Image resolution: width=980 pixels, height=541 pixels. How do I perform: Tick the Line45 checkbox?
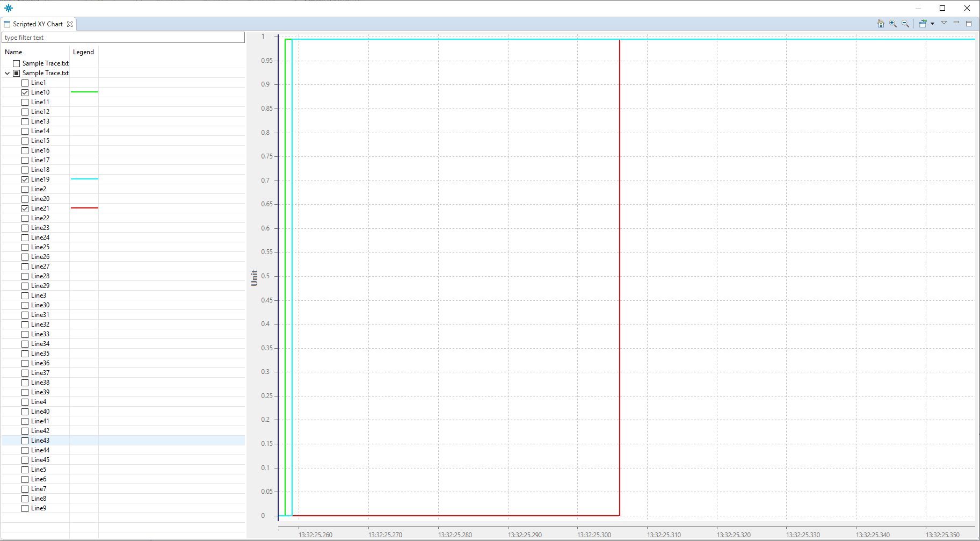(25, 460)
